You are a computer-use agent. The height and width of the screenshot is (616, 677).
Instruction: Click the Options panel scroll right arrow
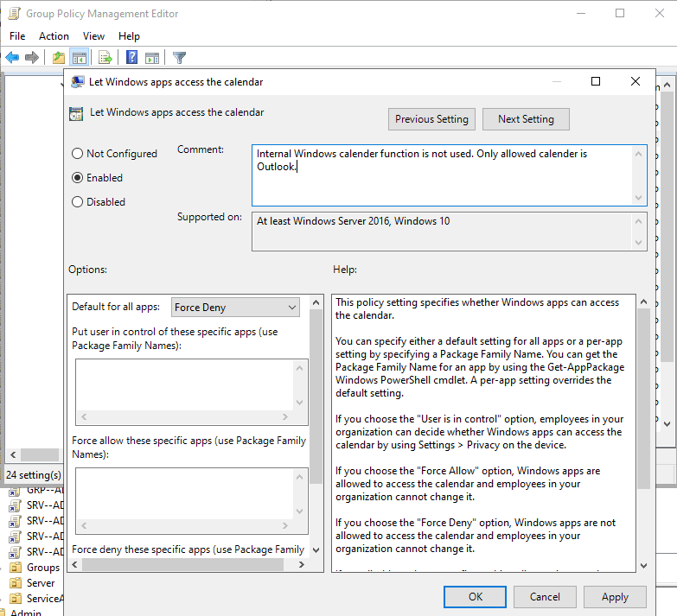[x=302, y=564]
